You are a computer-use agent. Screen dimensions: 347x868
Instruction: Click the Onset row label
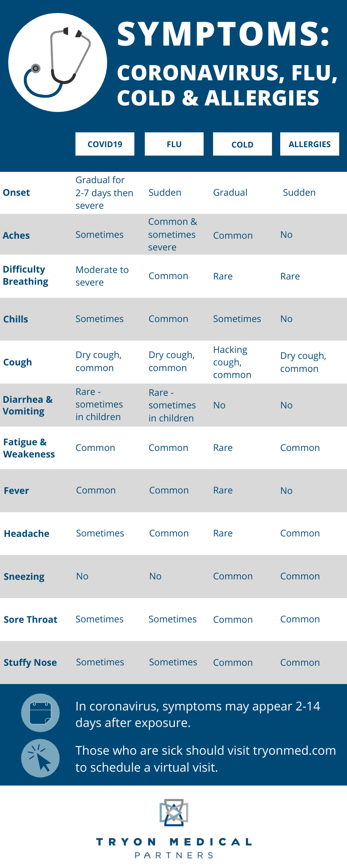(16, 192)
